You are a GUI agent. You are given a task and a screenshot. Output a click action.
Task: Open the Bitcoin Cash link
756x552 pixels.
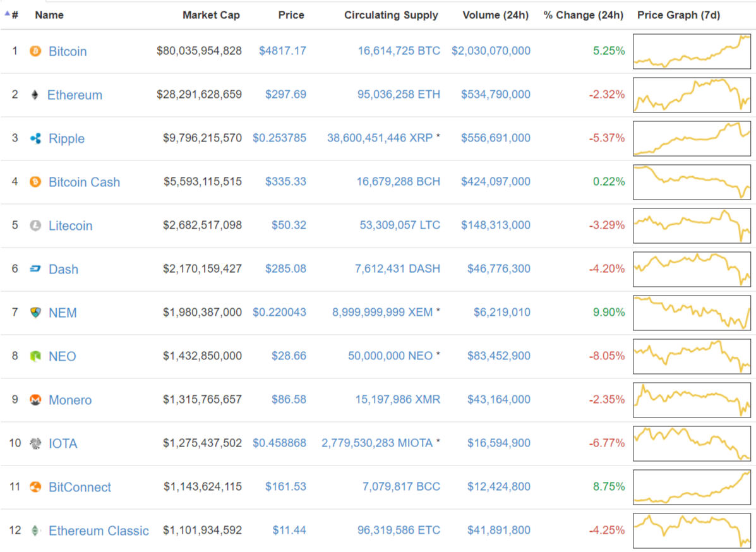tap(84, 183)
